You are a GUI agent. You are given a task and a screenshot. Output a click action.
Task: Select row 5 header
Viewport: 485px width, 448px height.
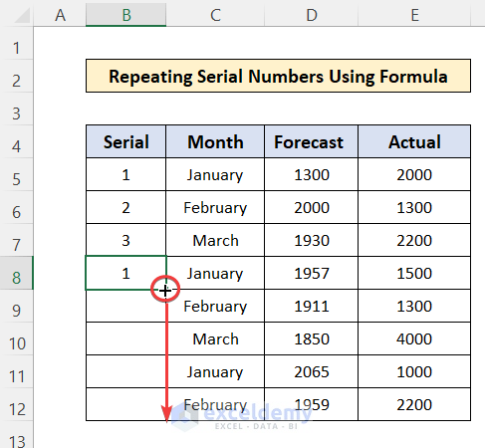click(16, 174)
